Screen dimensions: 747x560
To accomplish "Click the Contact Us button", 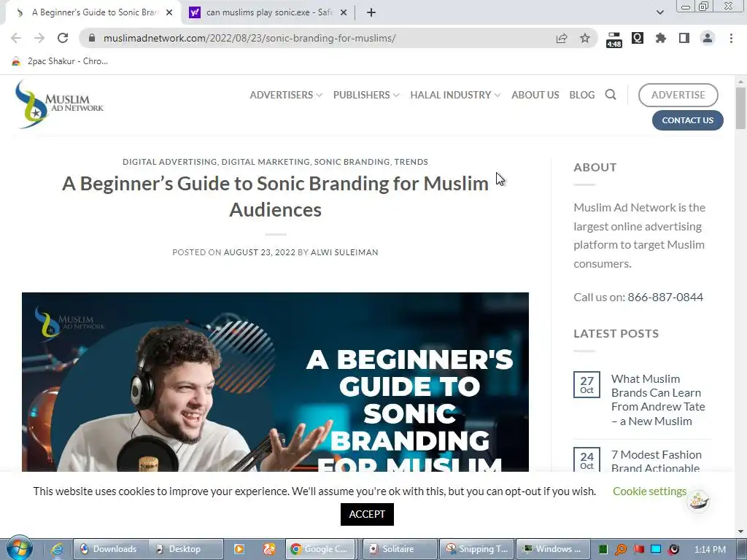I will pos(687,120).
